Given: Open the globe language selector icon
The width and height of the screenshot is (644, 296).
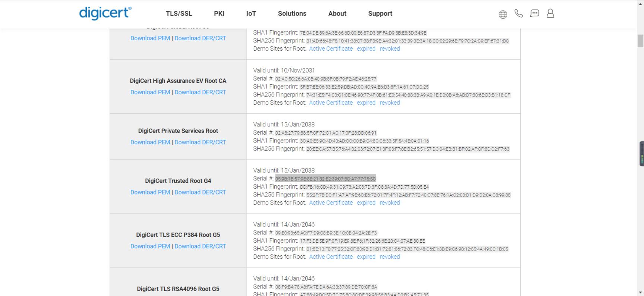Looking at the screenshot, I should coord(503,15).
